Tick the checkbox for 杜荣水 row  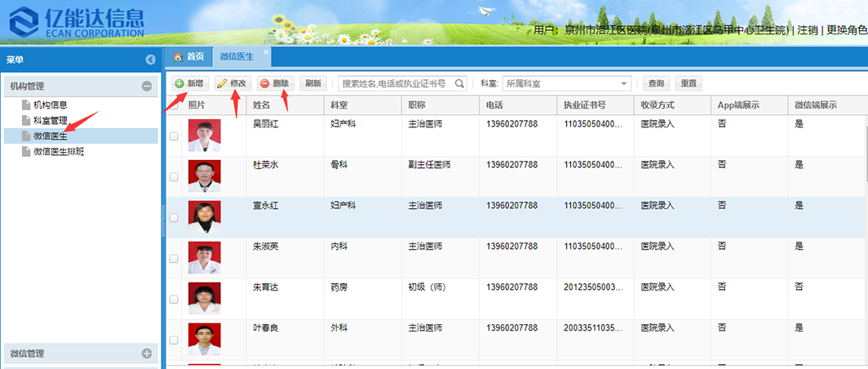(x=173, y=177)
